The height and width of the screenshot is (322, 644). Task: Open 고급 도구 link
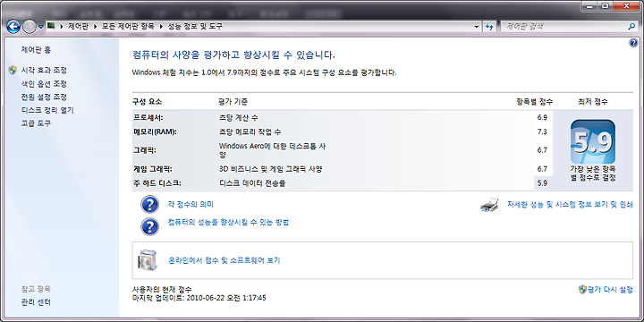(36, 123)
